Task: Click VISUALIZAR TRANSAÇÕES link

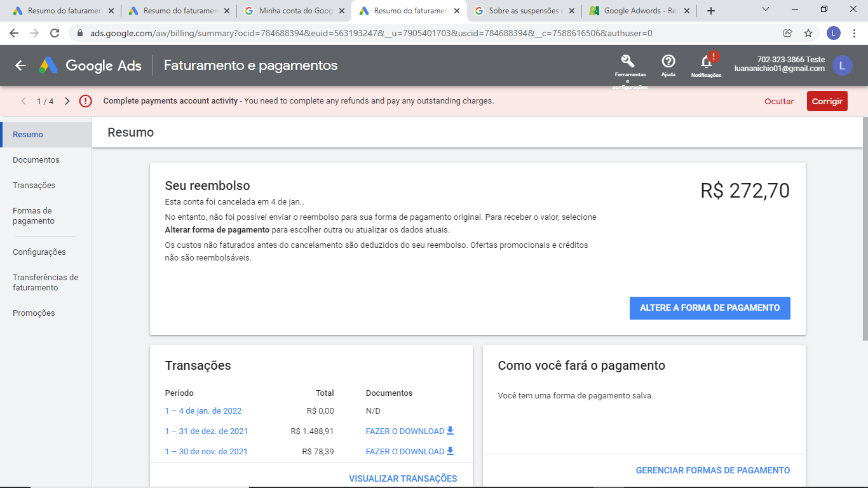Action: coord(403,478)
